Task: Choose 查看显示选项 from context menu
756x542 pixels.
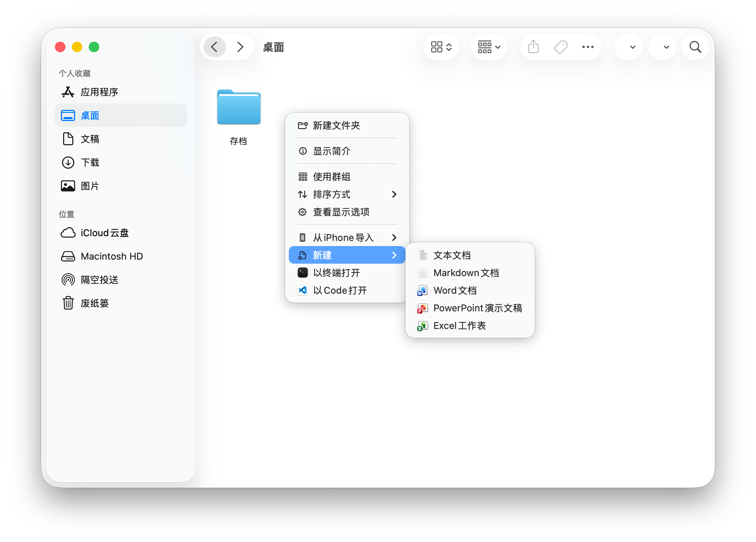Action: [x=347, y=212]
